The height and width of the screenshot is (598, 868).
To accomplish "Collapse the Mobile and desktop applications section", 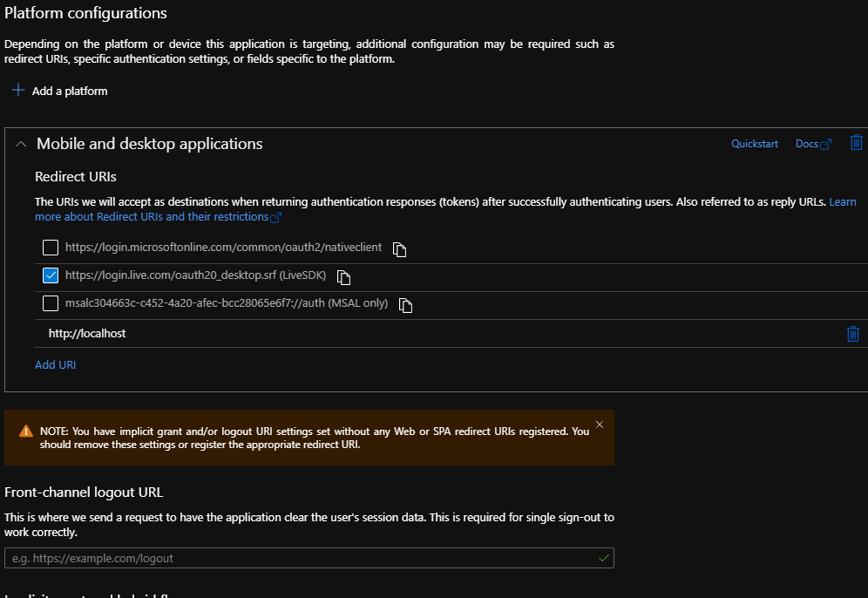I will tap(22, 144).
